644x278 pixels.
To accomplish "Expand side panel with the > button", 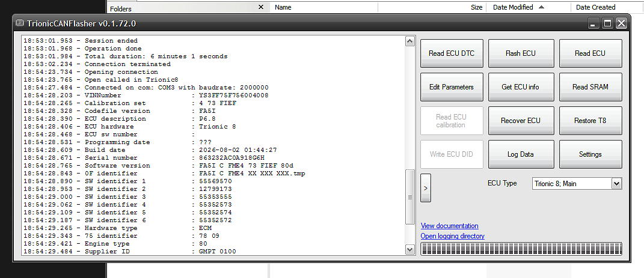I will [x=426, y=188].
